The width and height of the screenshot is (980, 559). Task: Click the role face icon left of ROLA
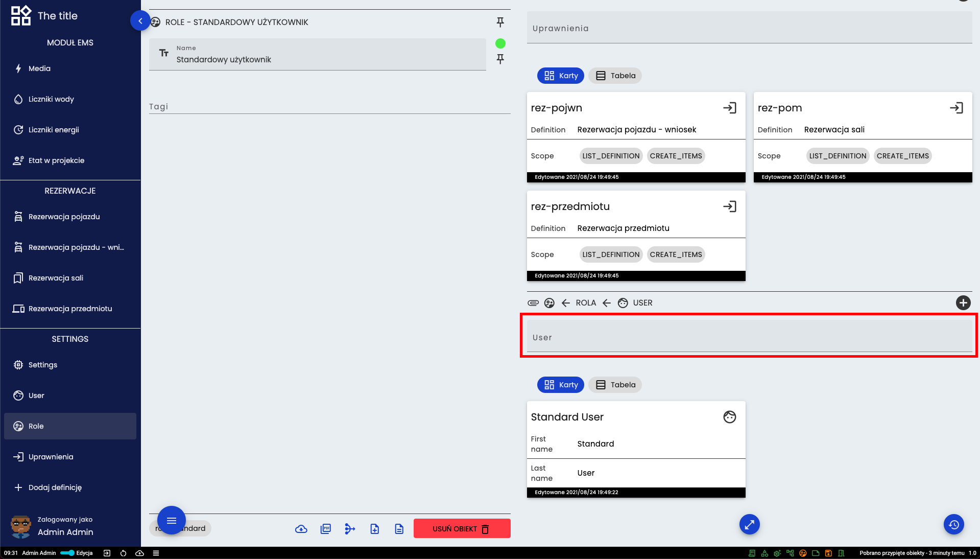coord(549,303)
